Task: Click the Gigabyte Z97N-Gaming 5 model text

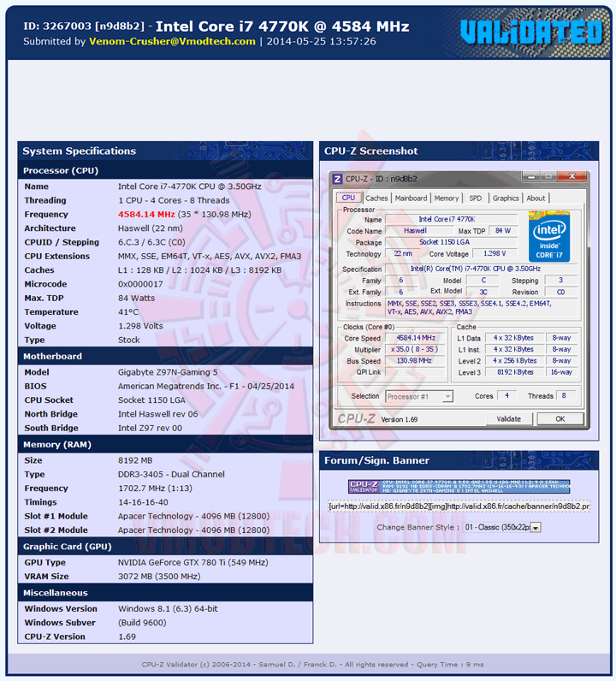Action: click(168, 372)
